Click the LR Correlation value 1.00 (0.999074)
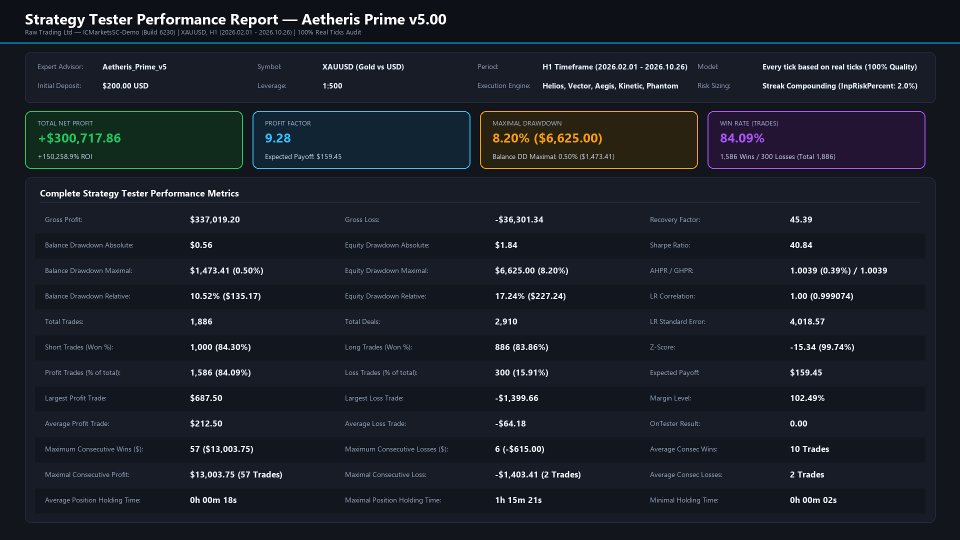 821,296
